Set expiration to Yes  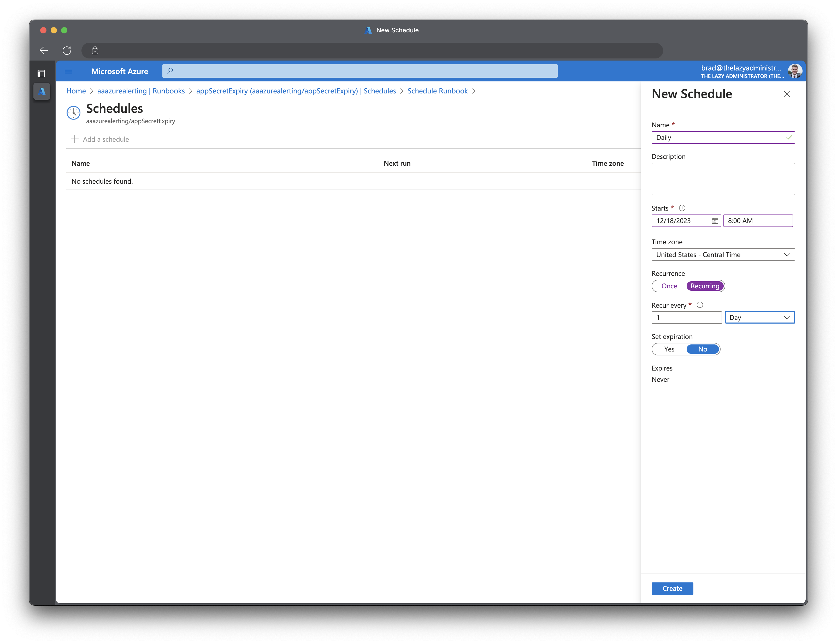669,349
